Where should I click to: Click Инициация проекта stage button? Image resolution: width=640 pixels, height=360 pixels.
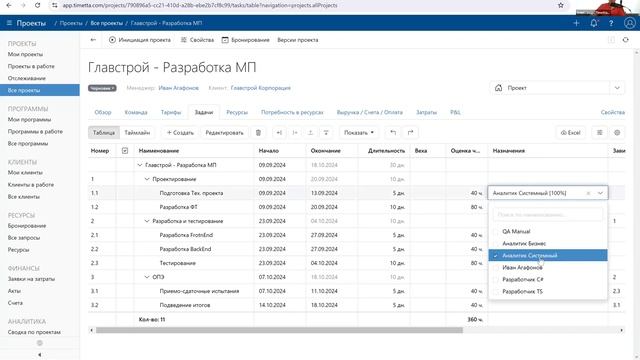click(140, 40)
